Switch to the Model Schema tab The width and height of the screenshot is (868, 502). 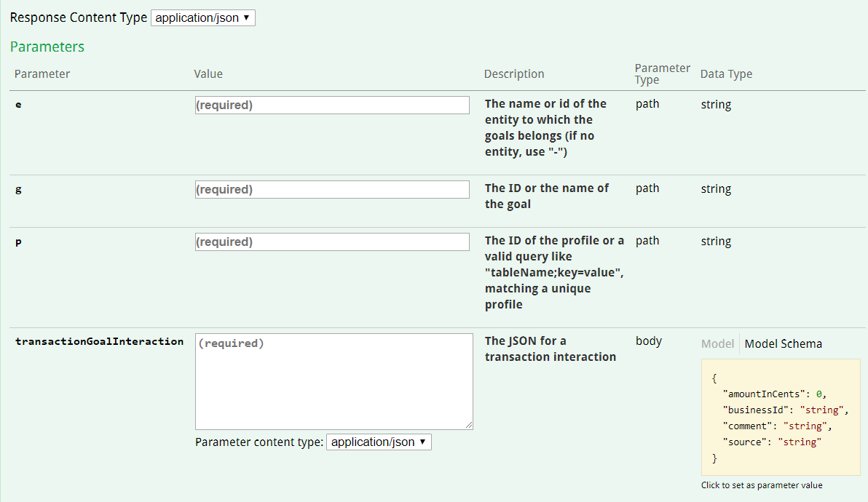click(783, 344)
